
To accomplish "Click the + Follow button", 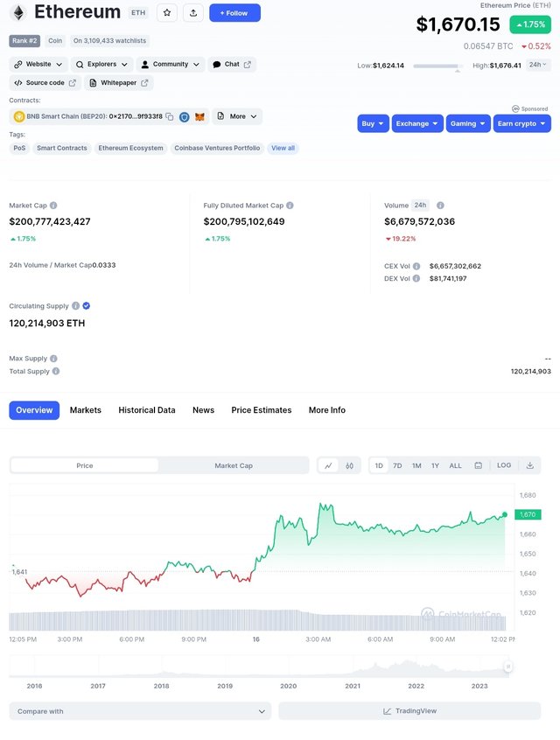I will (x=234, y=13).
